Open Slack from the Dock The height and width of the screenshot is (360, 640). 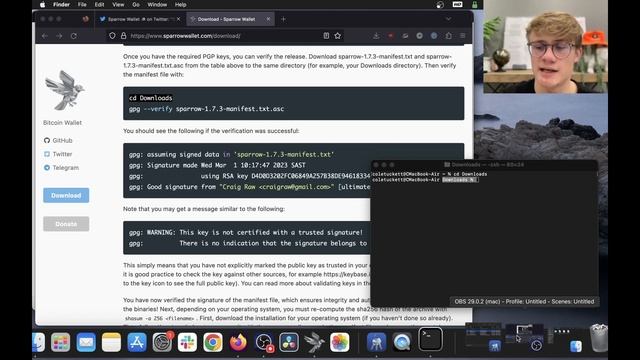[187, 342]
